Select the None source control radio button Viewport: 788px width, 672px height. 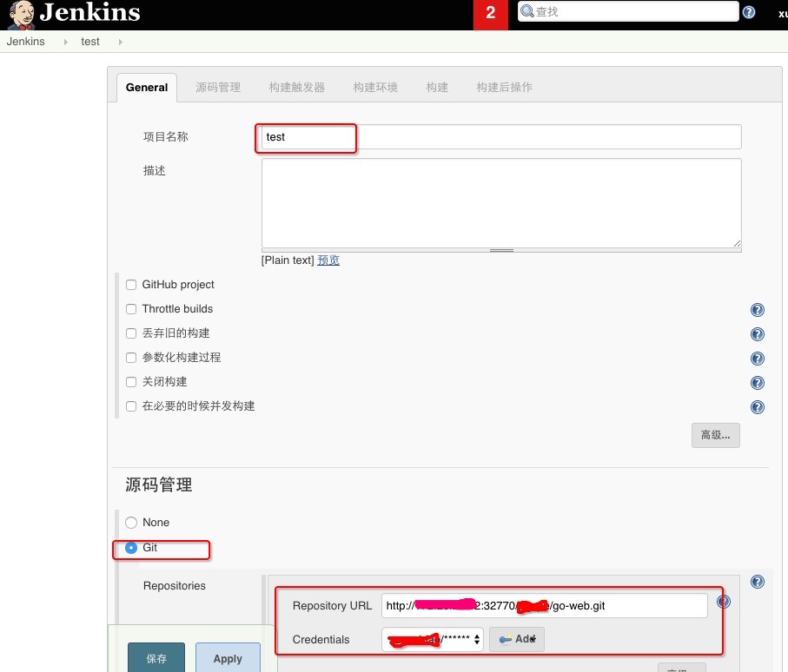(131, 523)
